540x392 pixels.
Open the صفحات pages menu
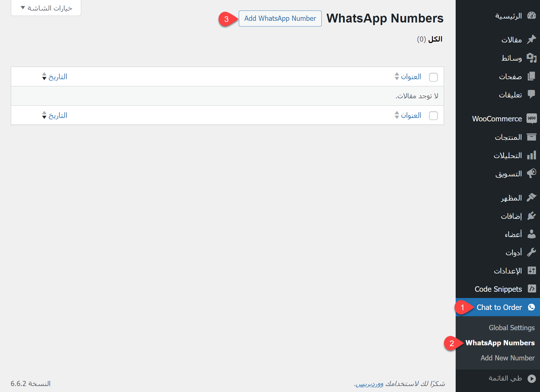pos(498,76)
